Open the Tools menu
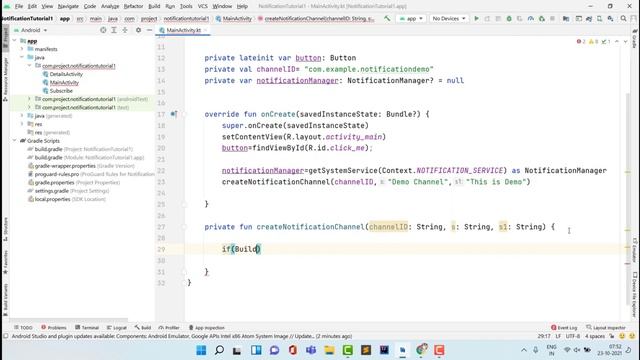The height and width of the screenshot is (360, 640). (186, 6)
